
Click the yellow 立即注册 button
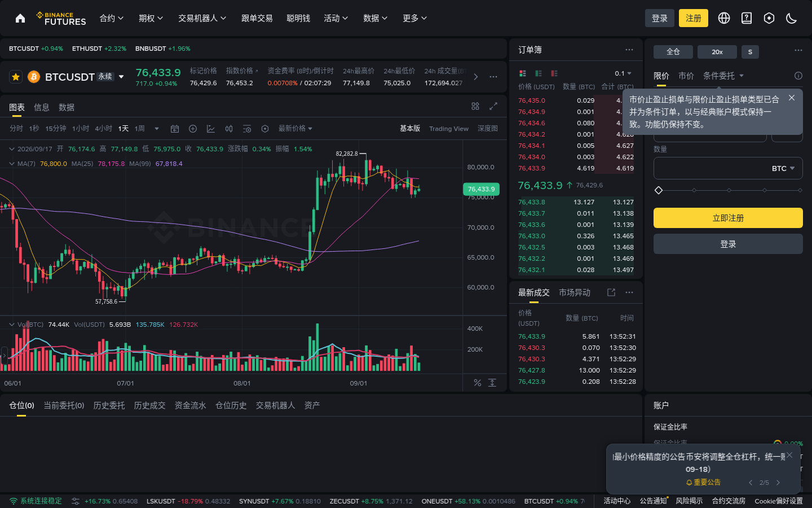[728, 218]
